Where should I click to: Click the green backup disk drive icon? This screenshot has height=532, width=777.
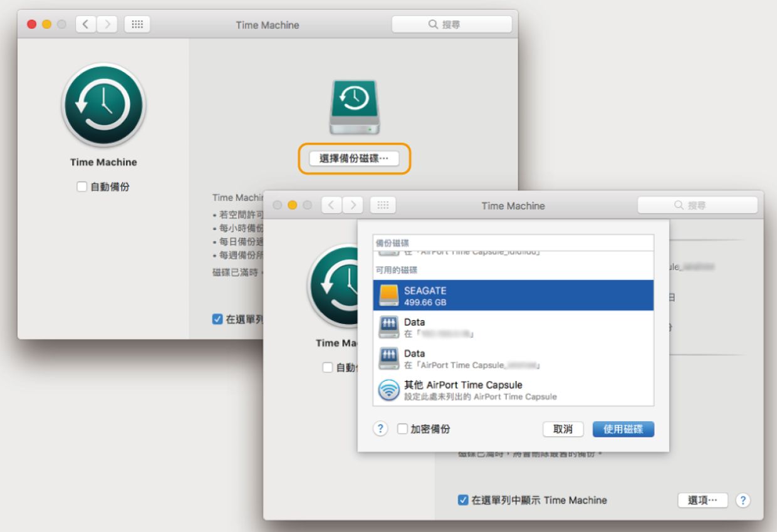pyautogui.click(x=354, y=107)
